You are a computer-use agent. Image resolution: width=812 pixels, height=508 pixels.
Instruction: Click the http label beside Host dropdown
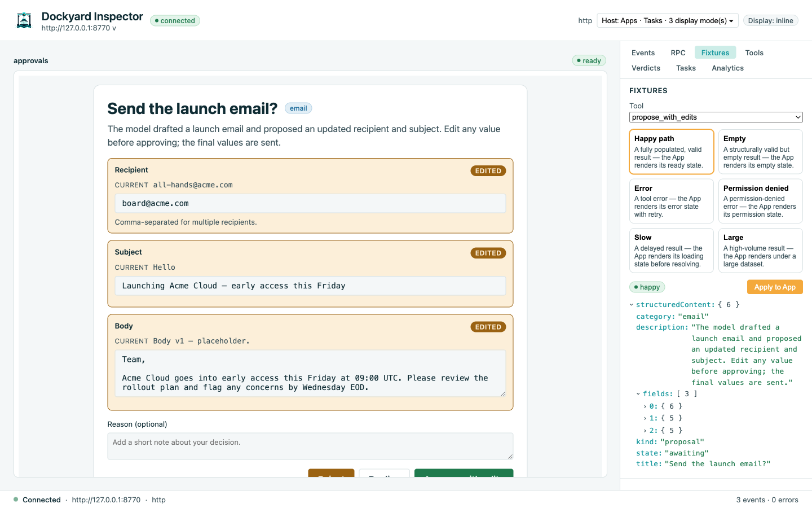[585, 21]
